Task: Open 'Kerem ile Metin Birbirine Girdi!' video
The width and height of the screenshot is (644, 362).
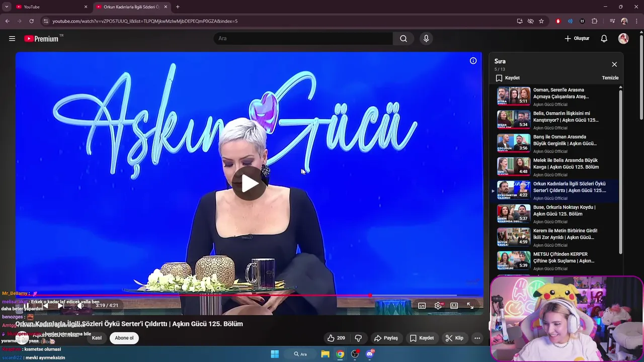Action: (557, 237)
